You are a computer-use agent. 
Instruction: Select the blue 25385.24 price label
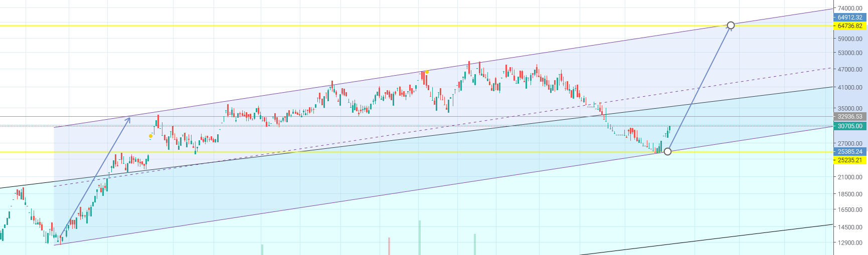point(850,152)
